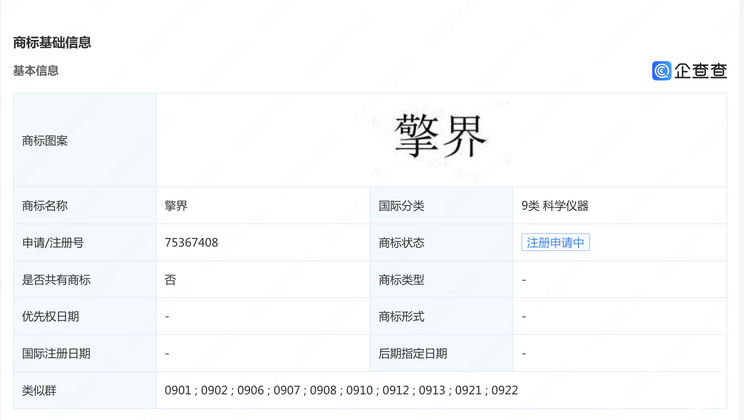Select the 基本信息 subheading
The image size is (744, 420).
point(36,71)
